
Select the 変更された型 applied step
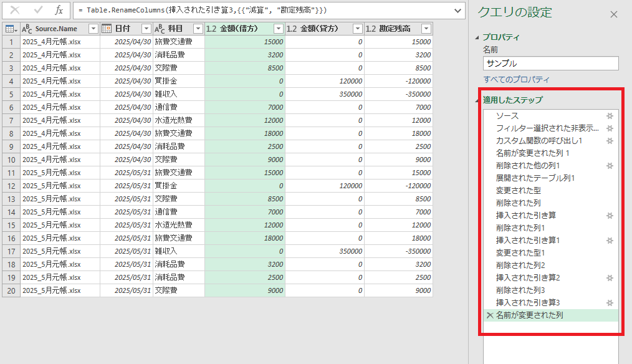pos(518,191)
